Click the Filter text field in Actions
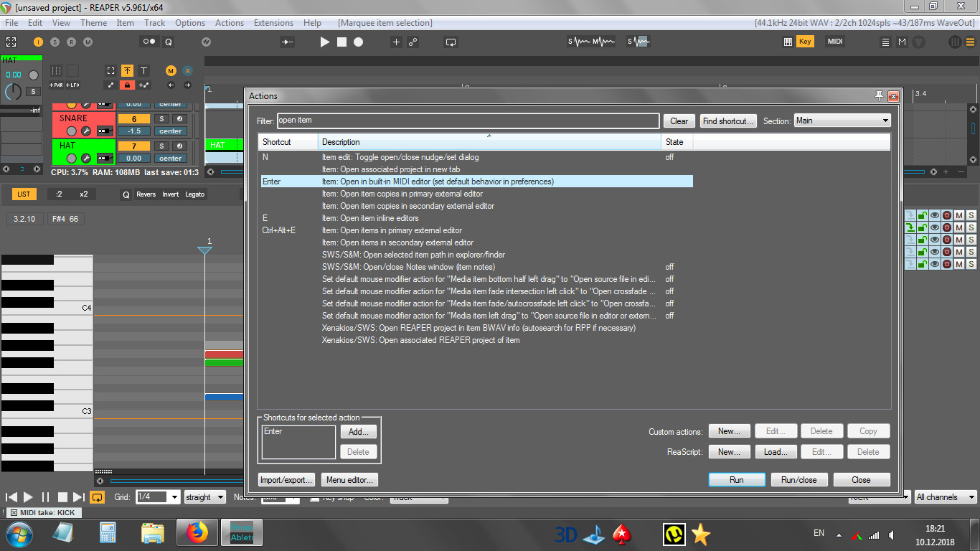The image size is (980, 551). click(x=468, y=121)
